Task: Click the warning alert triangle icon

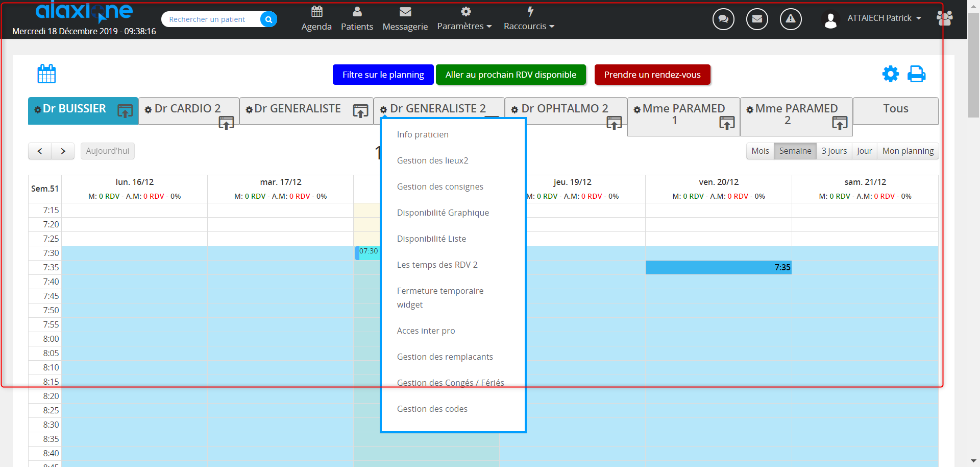Action: (x=791, y=19)
